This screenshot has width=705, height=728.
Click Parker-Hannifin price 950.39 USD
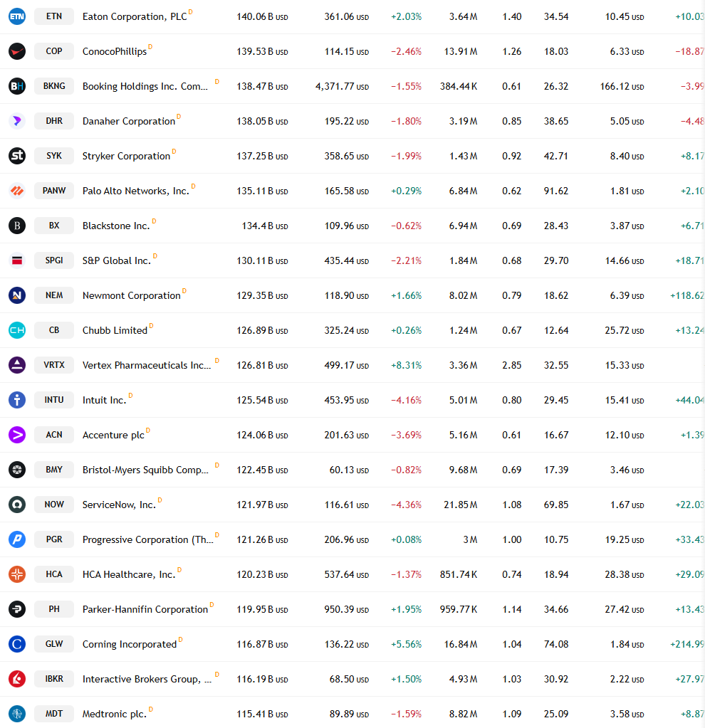point(346,609)
